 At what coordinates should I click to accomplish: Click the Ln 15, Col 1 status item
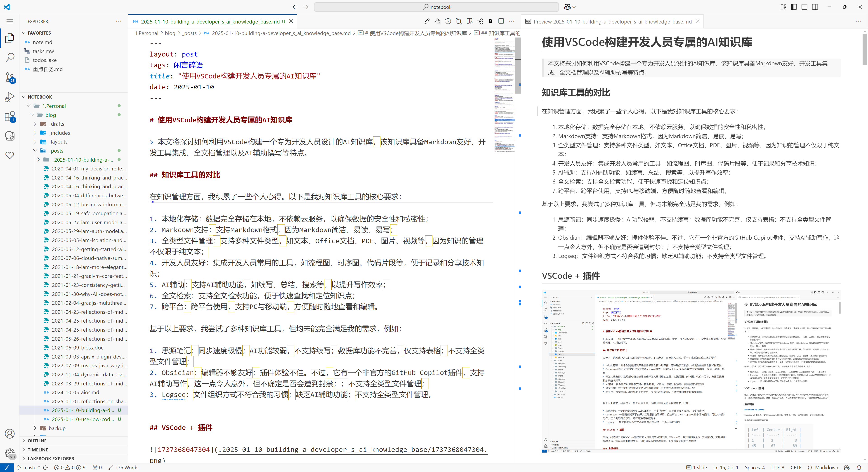(x=726, y=468)
